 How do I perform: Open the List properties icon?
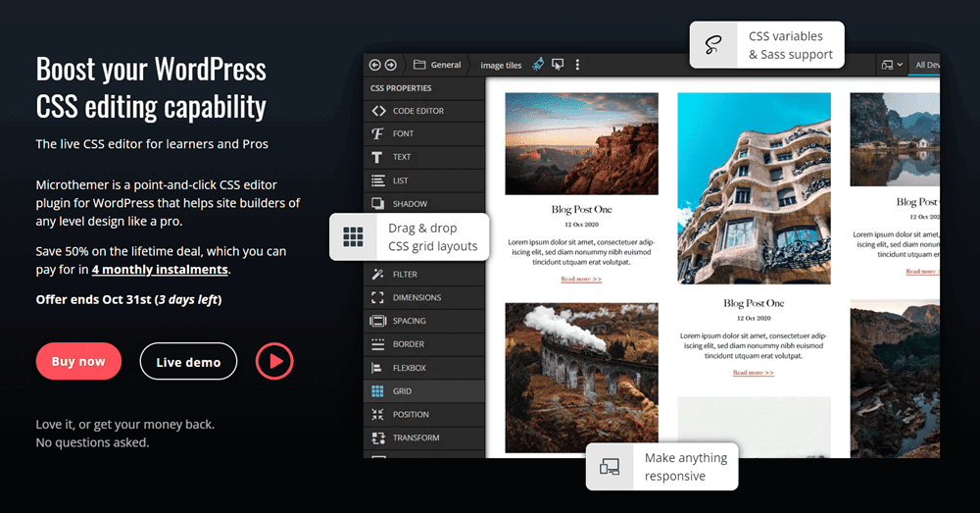tap(378, 180)
